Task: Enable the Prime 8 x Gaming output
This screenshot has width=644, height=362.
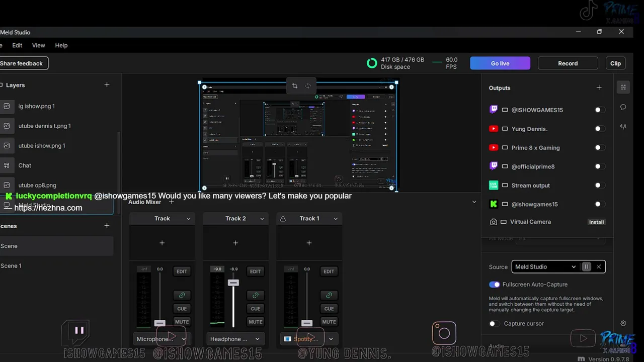Action: tap(600, 148)
